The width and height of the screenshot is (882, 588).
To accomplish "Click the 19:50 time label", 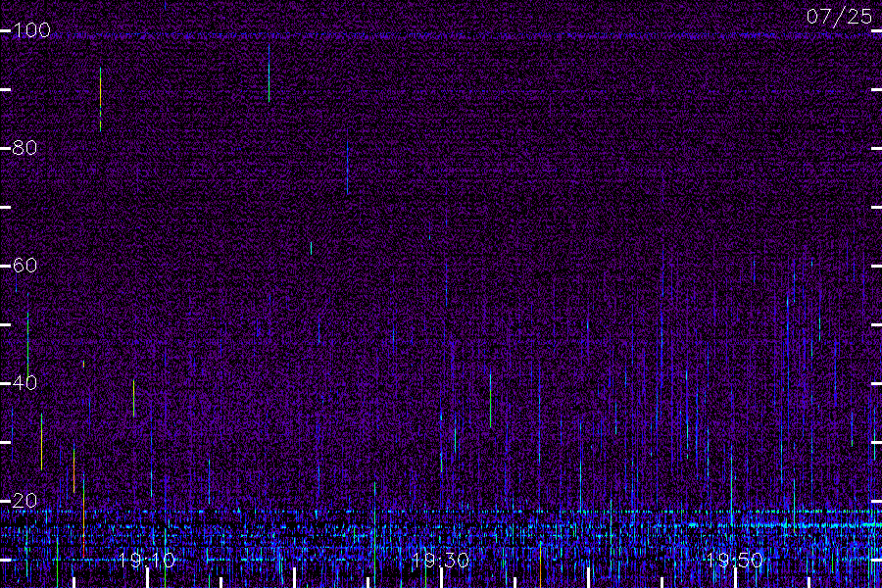I will pyautogui.click(x=735, y=560).
